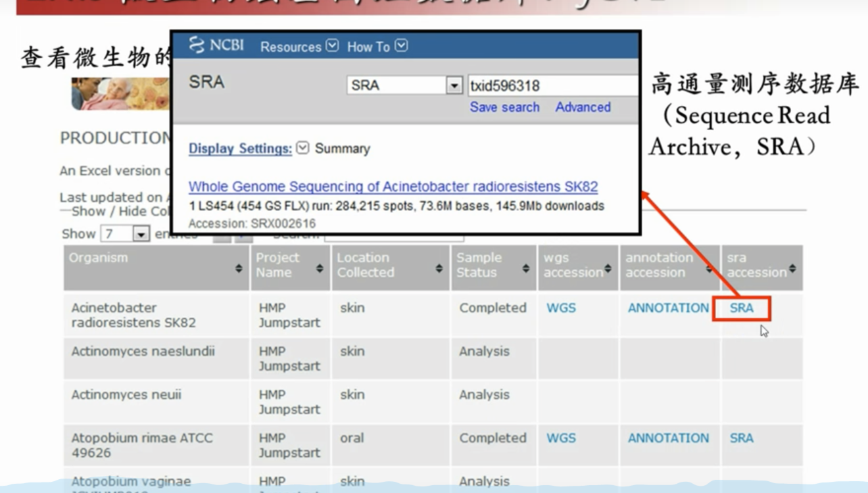Open the How To dropdown menu

(377, 47)
